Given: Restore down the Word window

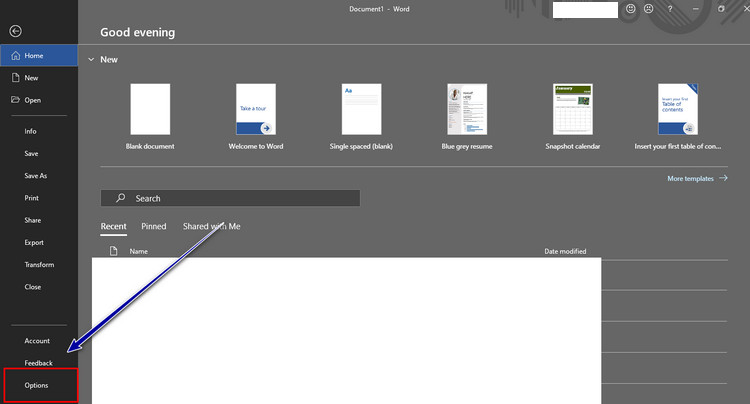Looking at the screenshot, I should coord(721,9).
